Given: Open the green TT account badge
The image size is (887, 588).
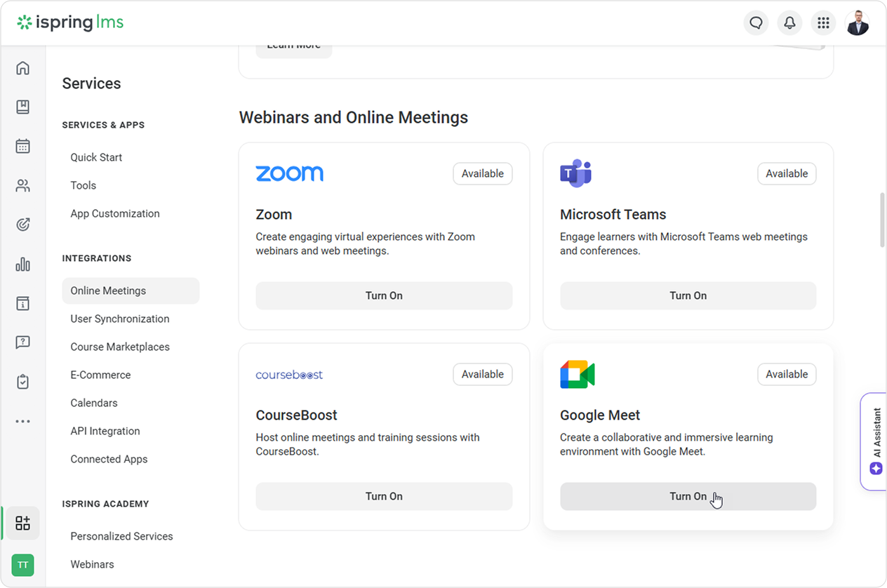Looking at the screenshot, I should [23, 565].
